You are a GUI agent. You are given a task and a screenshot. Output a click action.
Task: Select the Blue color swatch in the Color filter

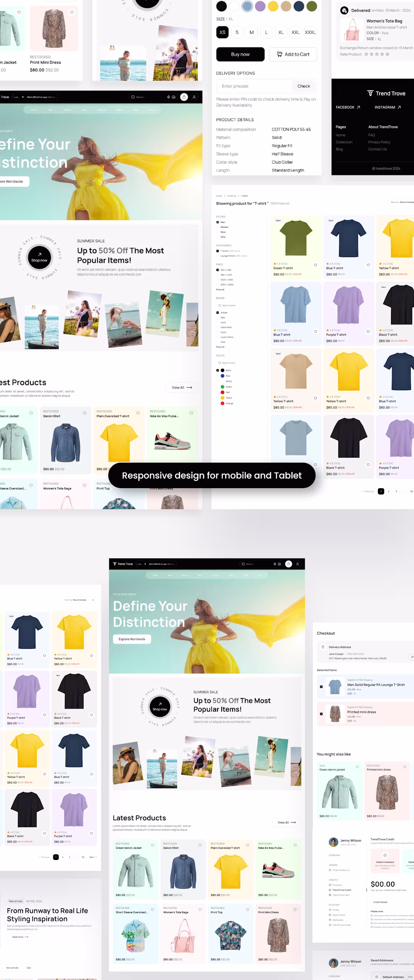pyautogui.click(x=222, y=376)
